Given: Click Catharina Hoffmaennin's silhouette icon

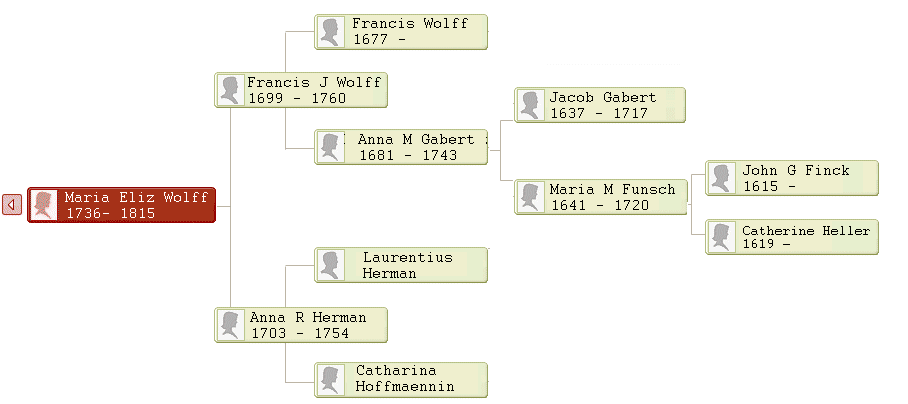Looking at the screenshot, I should [331, 379].
